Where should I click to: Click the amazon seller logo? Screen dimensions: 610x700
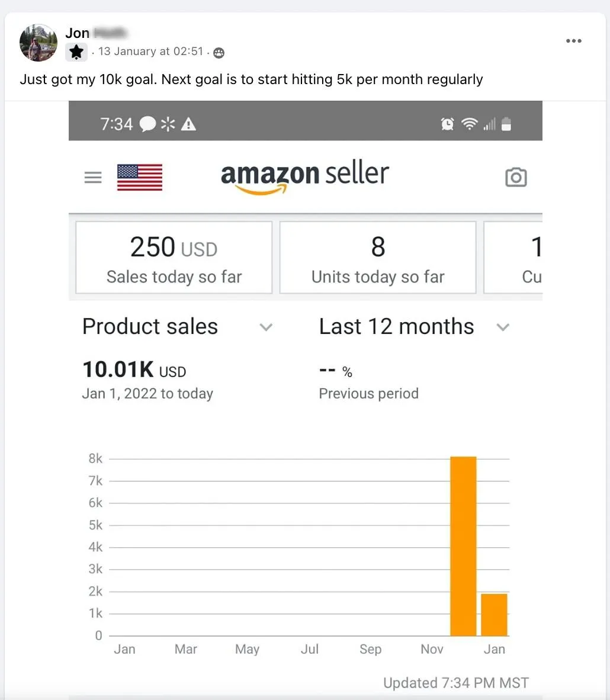304,175
